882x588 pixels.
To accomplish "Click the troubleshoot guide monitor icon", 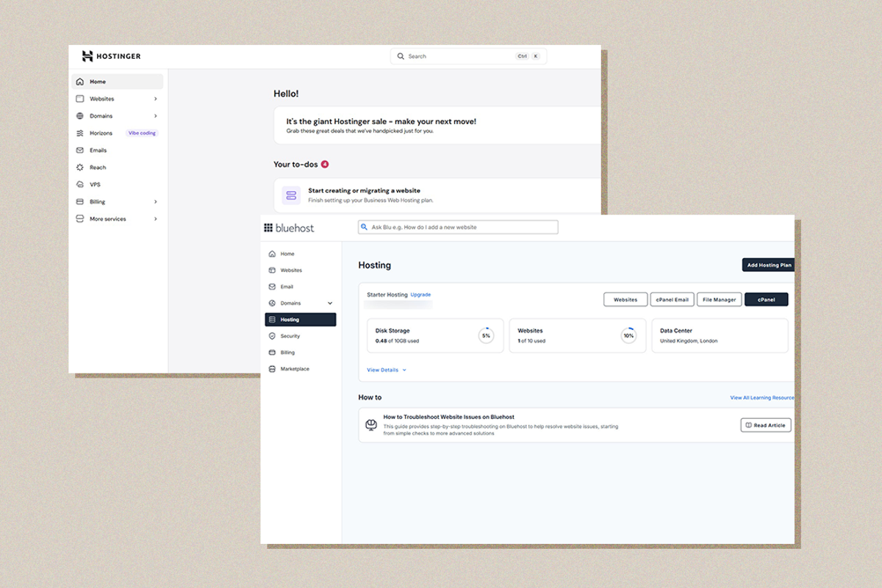I will click(x=371, y=426).
